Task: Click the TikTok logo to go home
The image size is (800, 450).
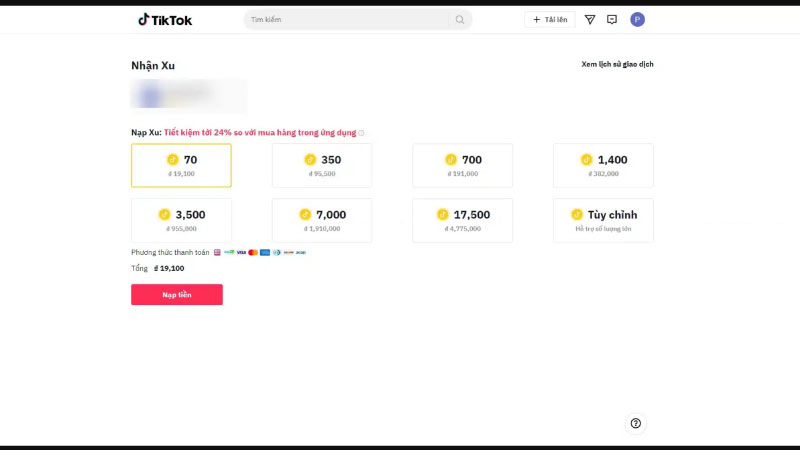Action: tap(165, 20)
